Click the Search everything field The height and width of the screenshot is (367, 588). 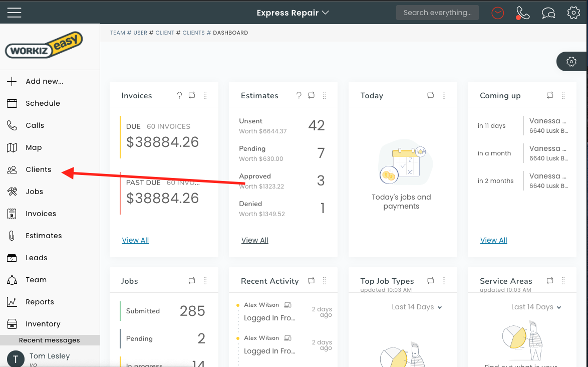[437, 13]
